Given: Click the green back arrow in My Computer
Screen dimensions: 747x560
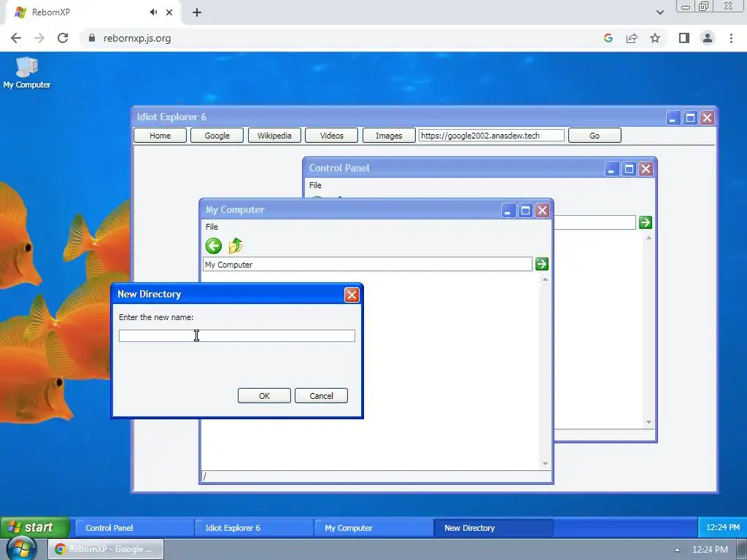Looking at the screenshot, I should [214, 246].
